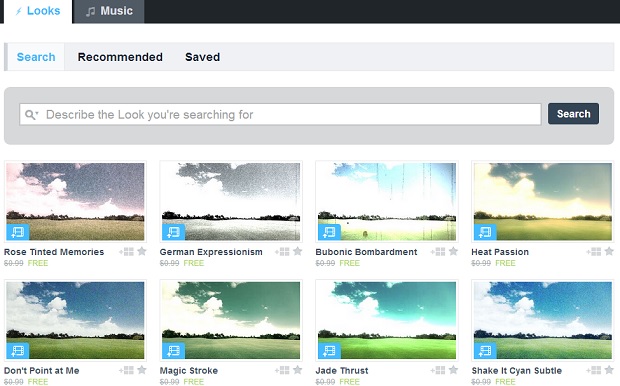
Task: Star the Shake It Cyan Subtle look
Action: click(x=609, y=370)
